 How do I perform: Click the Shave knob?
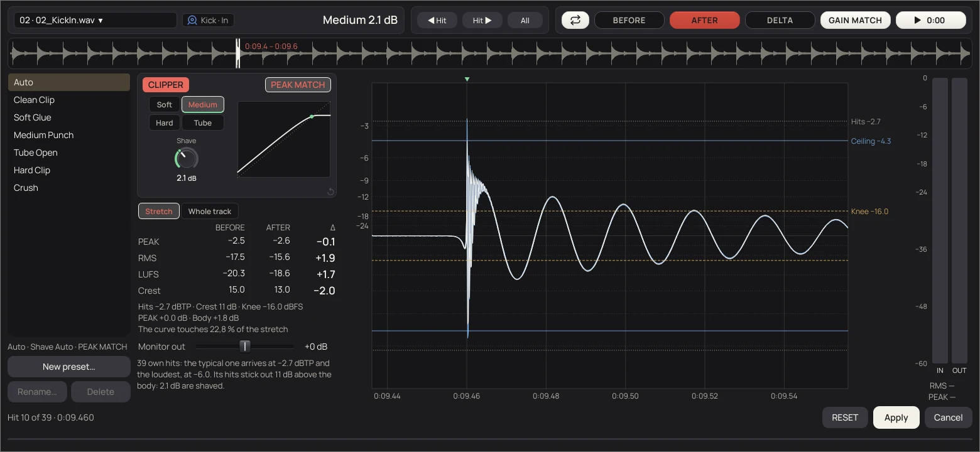click(186, 158)
